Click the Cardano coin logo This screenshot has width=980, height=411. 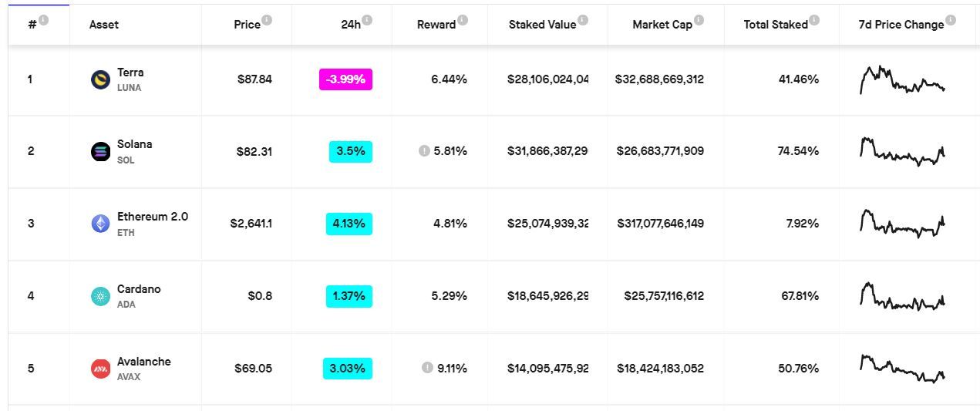pos(101,296)
